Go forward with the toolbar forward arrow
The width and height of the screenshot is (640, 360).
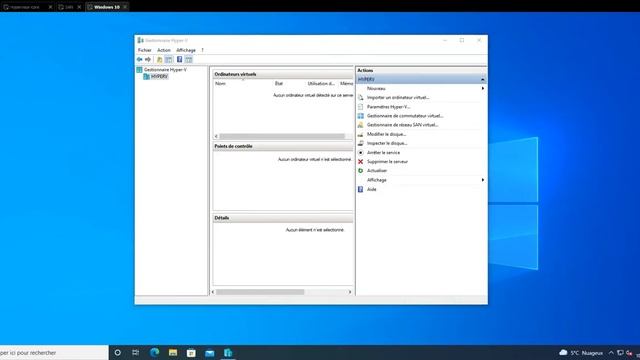(148, 60)
